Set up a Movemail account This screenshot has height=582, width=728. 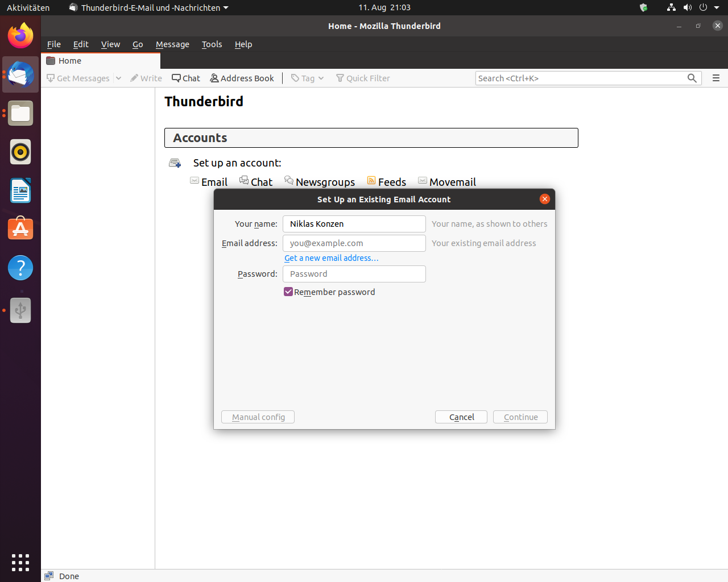click(x=447, y=182)
